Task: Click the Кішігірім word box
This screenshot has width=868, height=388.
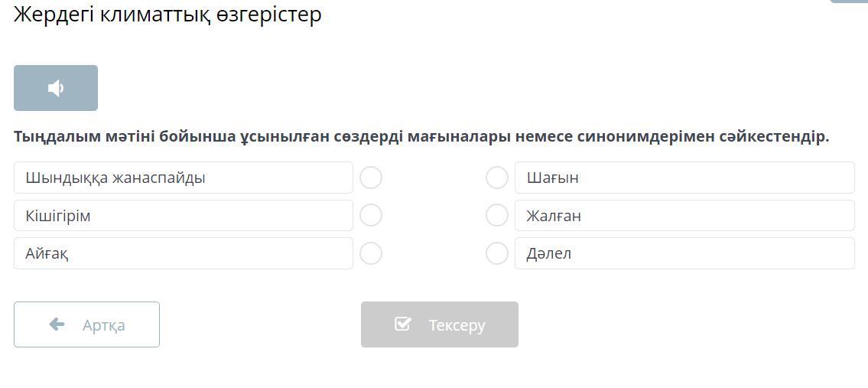Action: [x=184, y=216]
